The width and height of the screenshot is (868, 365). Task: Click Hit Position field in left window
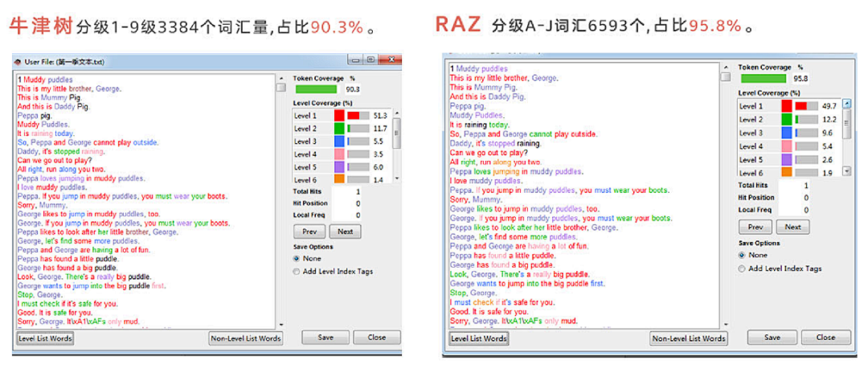(346, 203)
